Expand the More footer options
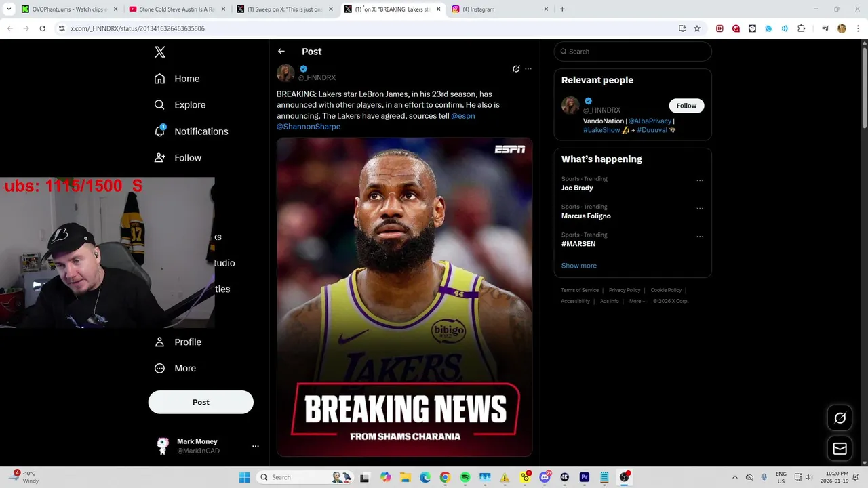Screen dimensions: 868x488 click(637, 301)
